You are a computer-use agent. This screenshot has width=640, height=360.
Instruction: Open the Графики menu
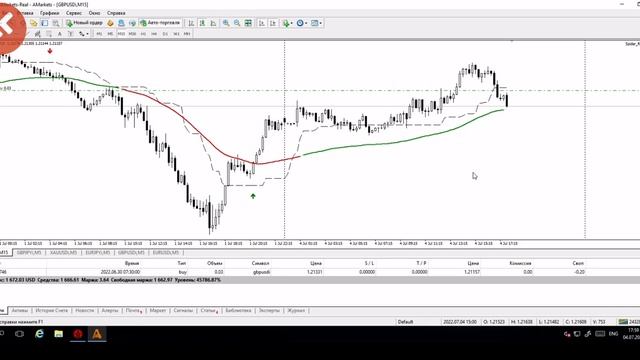(x=49, y=13)
